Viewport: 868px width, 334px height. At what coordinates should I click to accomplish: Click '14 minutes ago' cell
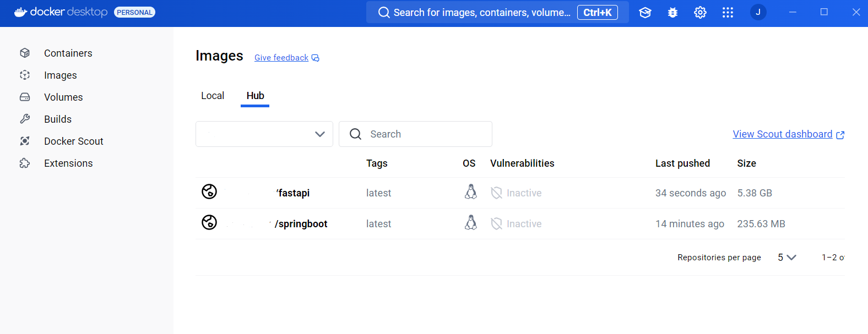click(x=690, y=224)
